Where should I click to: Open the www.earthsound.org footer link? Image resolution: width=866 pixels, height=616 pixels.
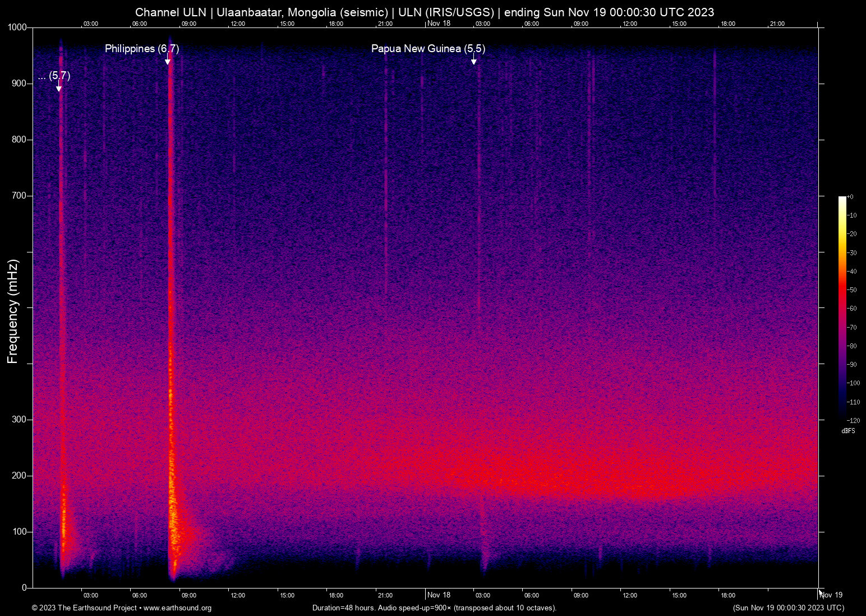click(x=177, y=608)
